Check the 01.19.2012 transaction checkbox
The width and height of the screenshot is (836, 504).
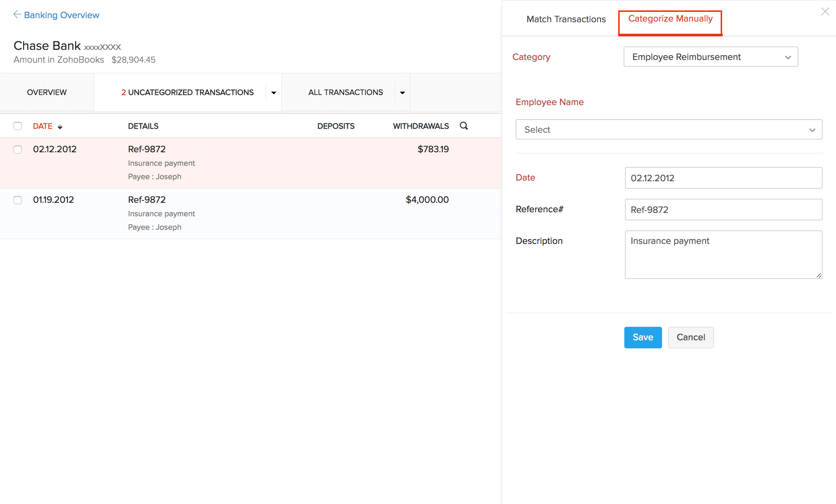18,200
